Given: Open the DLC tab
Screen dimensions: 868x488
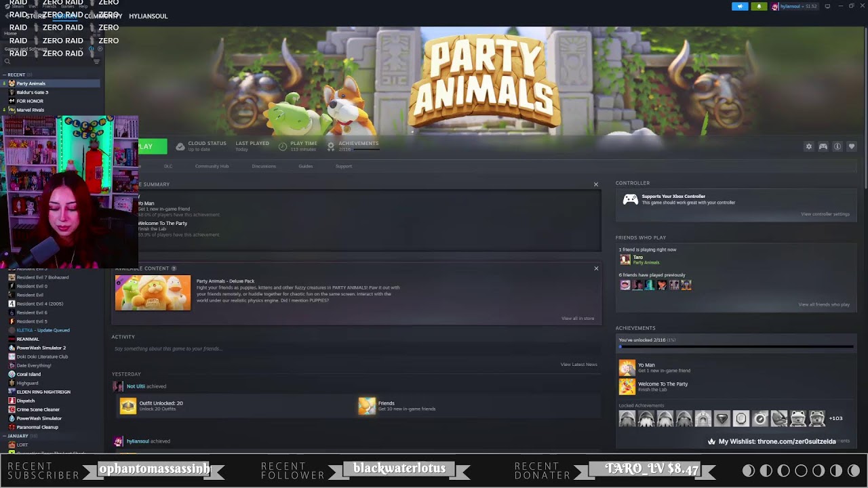Looking at the screenshot, I should [168, 166].
